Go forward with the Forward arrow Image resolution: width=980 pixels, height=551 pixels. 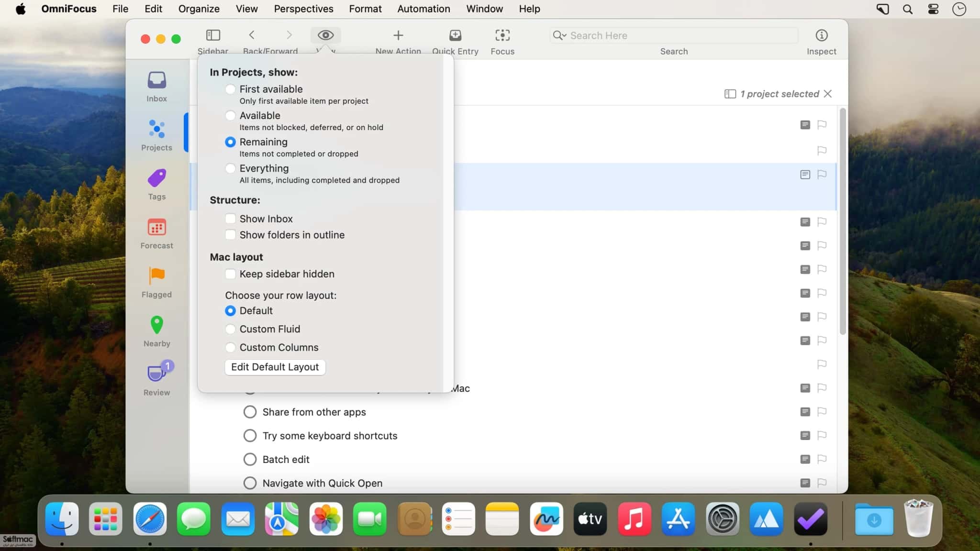(289, 35)
